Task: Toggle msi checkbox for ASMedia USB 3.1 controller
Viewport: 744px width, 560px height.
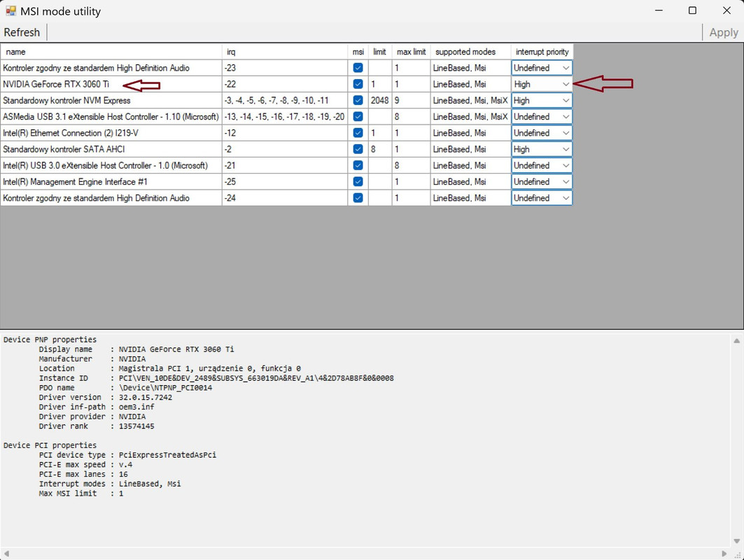Action: (358, 117)
